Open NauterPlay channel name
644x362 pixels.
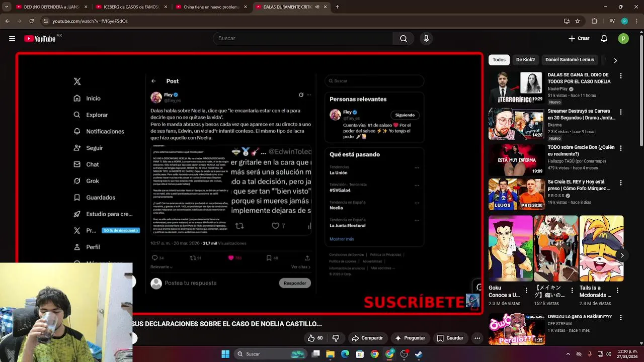557,89
